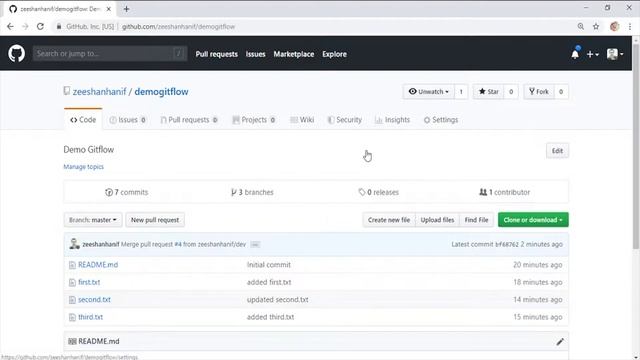
Task: Click the browser address bar URL
Action: (178, 27)
